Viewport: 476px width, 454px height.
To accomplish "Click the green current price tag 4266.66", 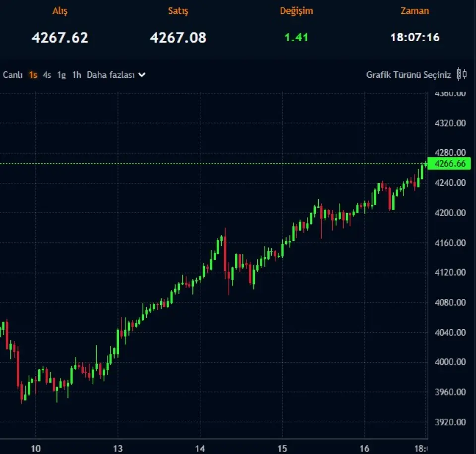I will click(x=449, y=164).
